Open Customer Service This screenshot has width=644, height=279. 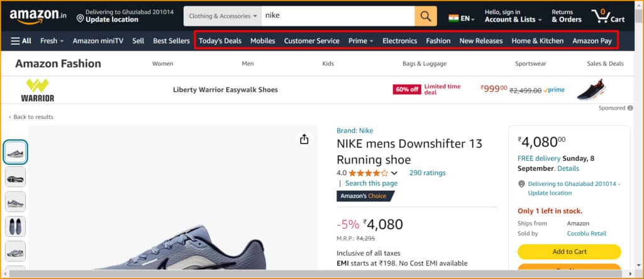pyautogui.click(x=312, y=41)
